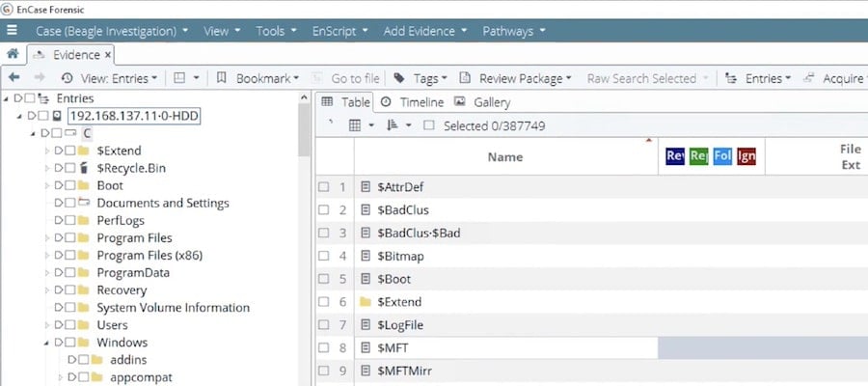Select the PerfLogs folder in tree
This screenshot has width=868, height=386.
121,220
